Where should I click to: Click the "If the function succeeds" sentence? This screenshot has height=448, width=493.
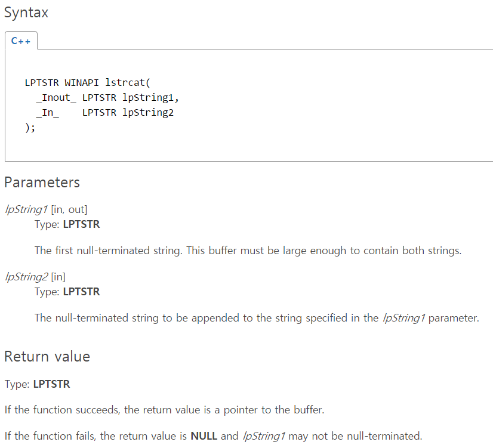coord(164,410)
